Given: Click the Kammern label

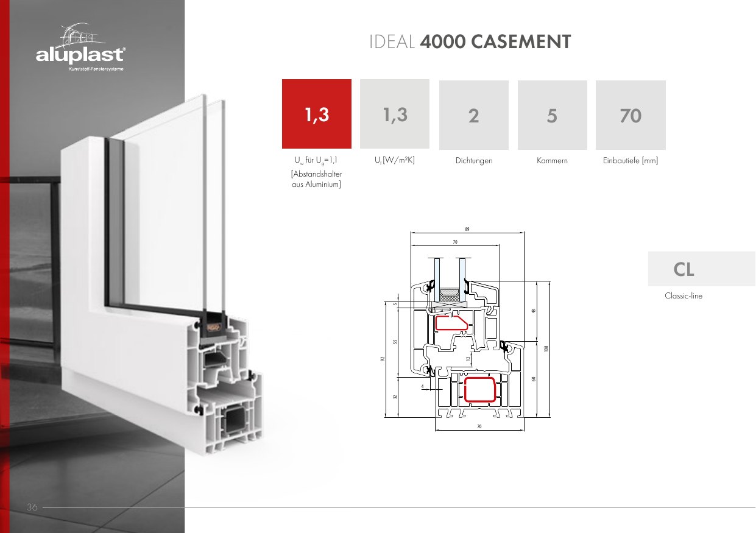Looking at the screenshot, I should [x=552, y=161].
